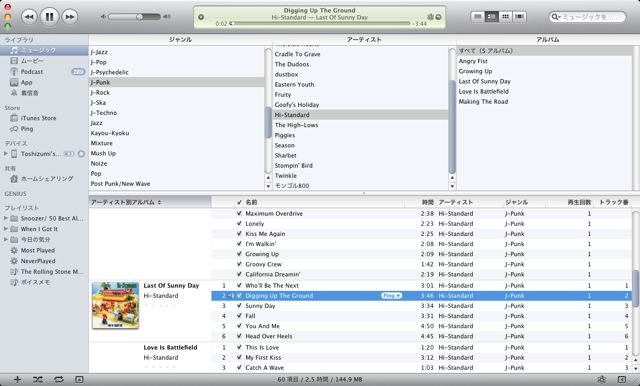Open iTunes Store in sidebar
Image resolution: width=640 pixels, height=386 pixels.
coord(38,118)
